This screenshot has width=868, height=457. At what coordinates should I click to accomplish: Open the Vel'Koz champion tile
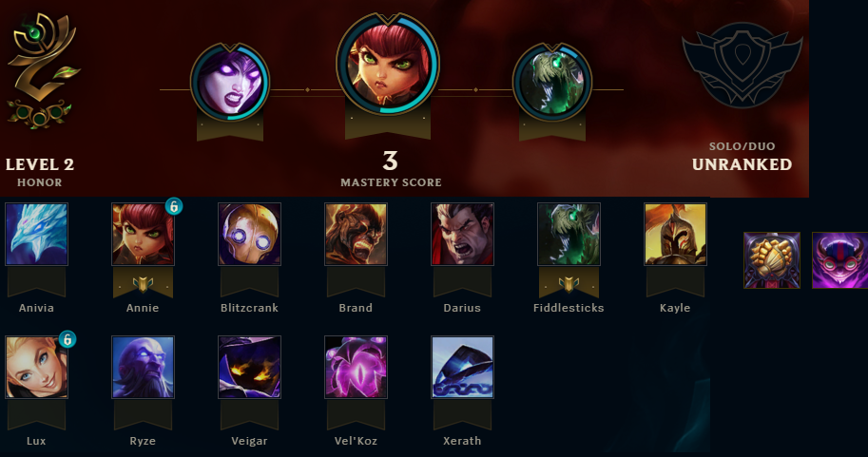coord(356,367)
